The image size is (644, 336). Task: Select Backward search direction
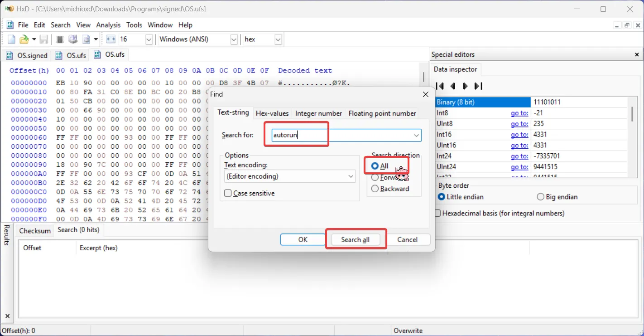(x=375, y=189)
